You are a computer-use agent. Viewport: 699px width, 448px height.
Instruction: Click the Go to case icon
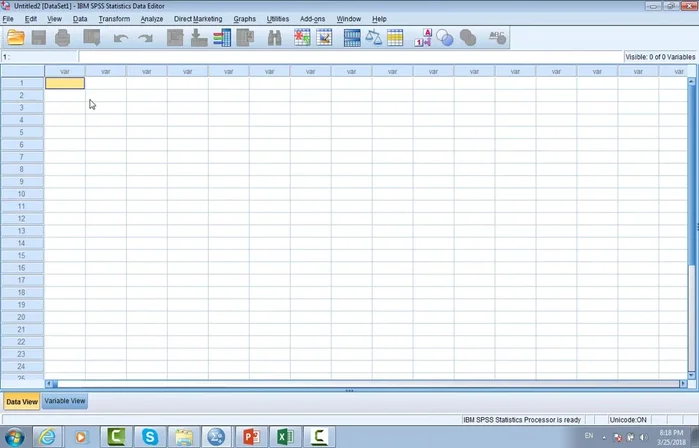click(x=175, y=37)
